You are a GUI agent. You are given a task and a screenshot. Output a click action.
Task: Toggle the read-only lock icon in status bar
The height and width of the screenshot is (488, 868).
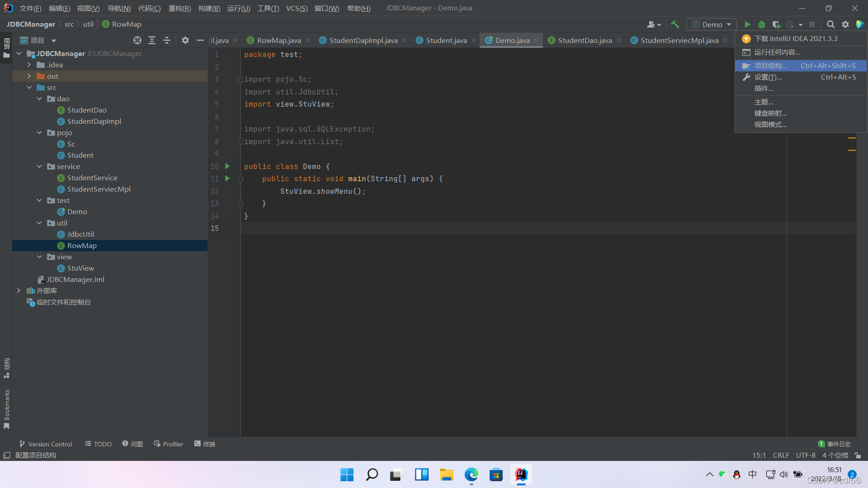click(858, 455)
